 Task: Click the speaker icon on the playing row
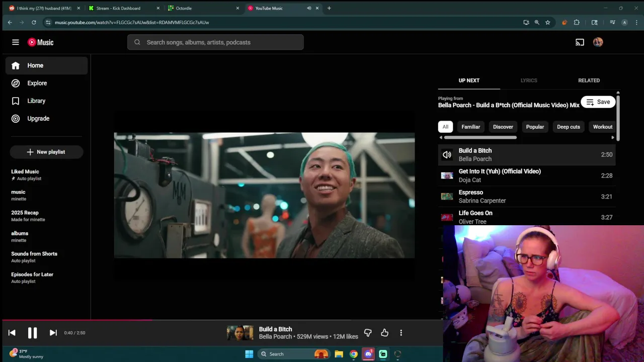(x=447, y=155)
